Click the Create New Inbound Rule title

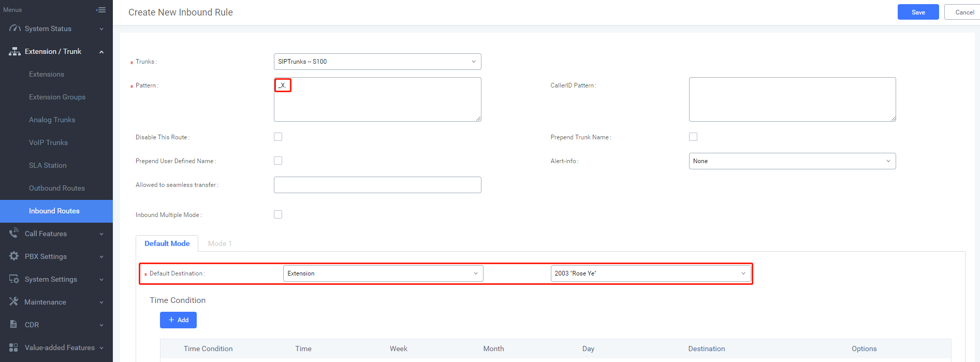(181, 12)
